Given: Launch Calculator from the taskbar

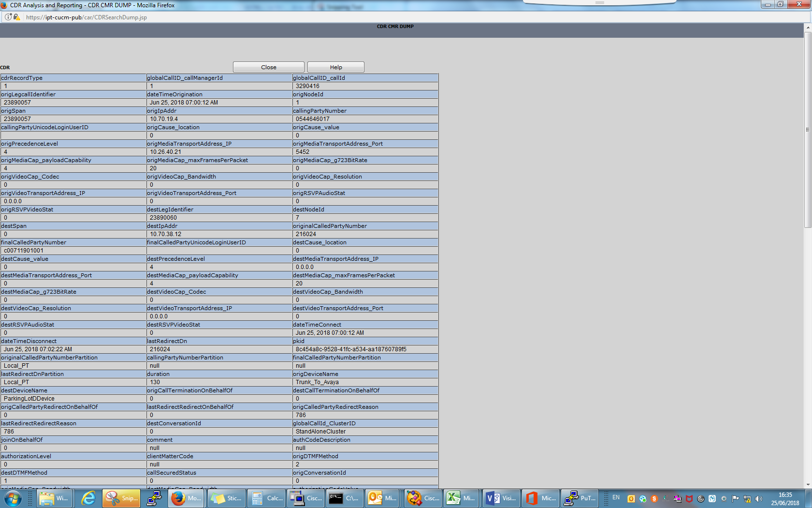Looking at the screenshot, I should point(266,498).
